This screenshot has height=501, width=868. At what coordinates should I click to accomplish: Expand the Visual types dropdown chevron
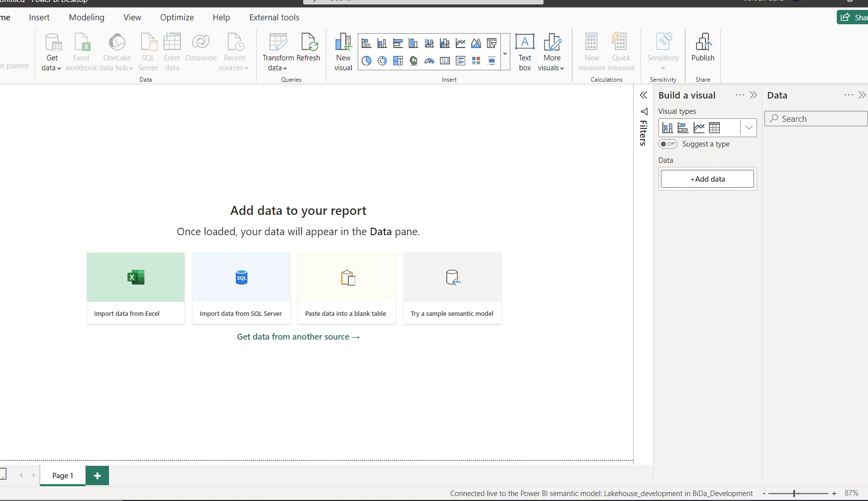tap(749, 128)
